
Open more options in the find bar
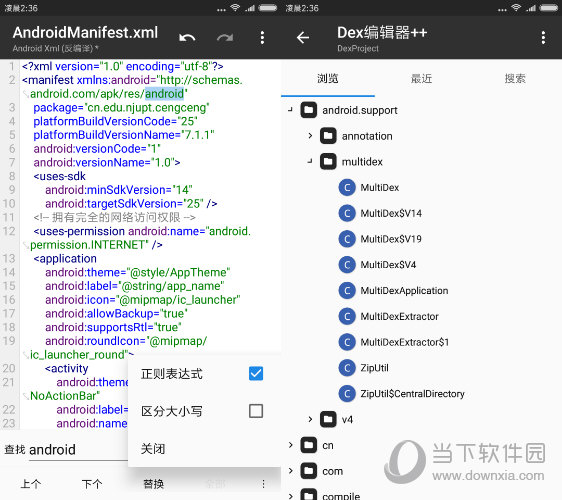[263, 484]
